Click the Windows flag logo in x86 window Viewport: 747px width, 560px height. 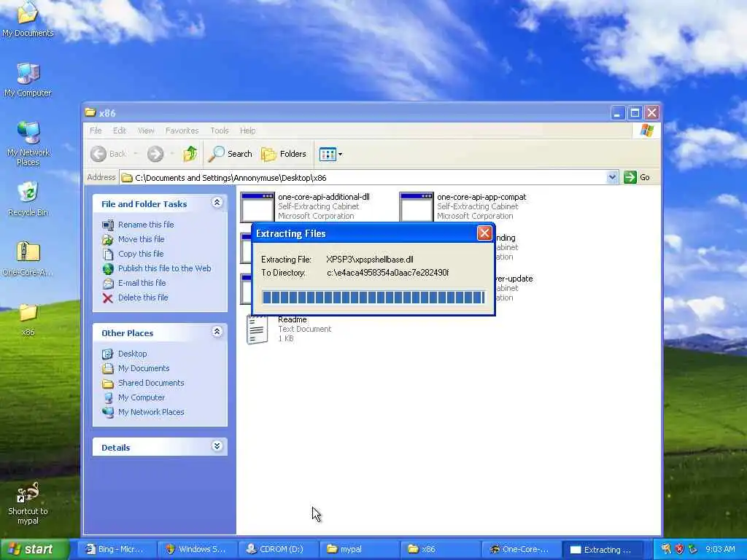(646, 130)
